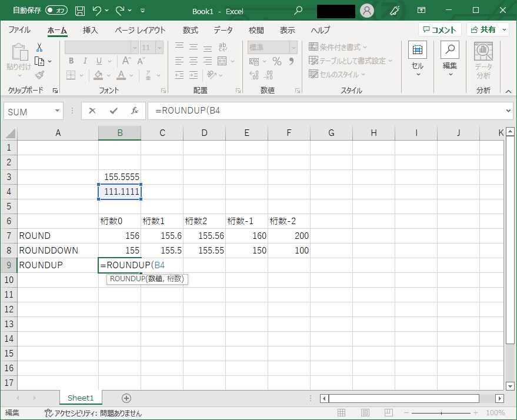Open the font size dropdown
Image resolution: width=517 pixels, height=420 pixels.
tap(159, 48)
